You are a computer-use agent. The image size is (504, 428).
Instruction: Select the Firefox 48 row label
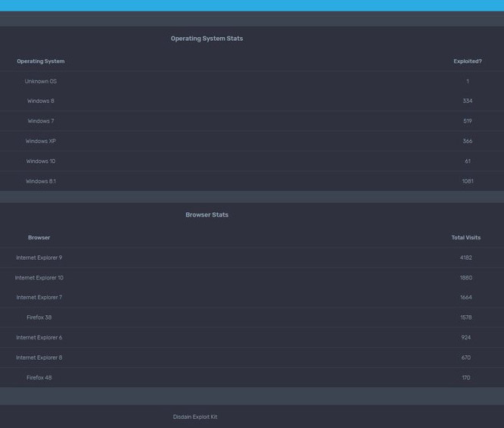click(39, 377)
